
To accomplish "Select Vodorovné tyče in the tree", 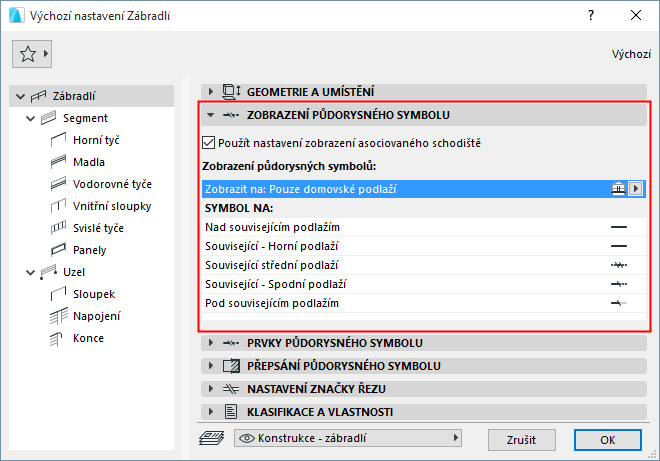I will pyautogui.click(x=112, y=184).
